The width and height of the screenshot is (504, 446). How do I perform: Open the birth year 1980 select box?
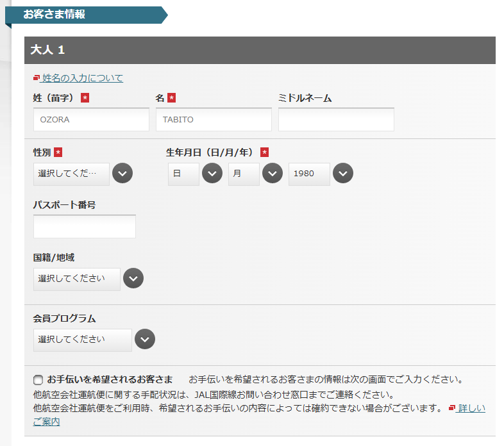click(x=309, y=174)
